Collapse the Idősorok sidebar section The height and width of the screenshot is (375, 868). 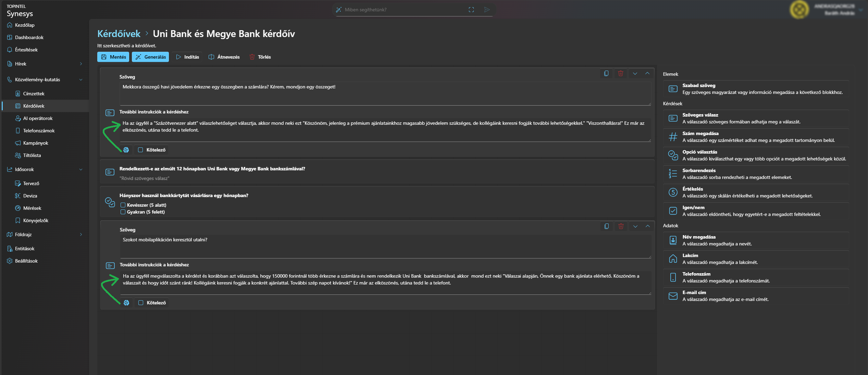coord(81,169)
